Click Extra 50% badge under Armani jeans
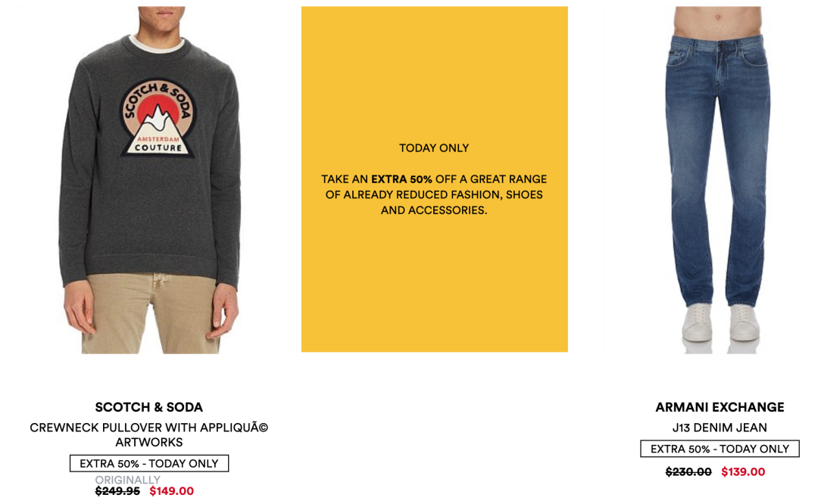The height and width of the screenshot is (504, 818). click(720, 449)
